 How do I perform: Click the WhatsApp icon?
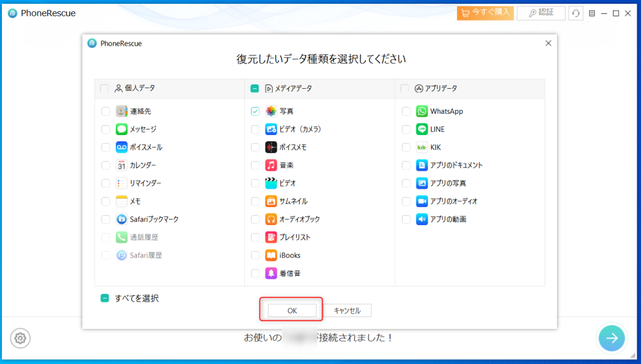422,111
